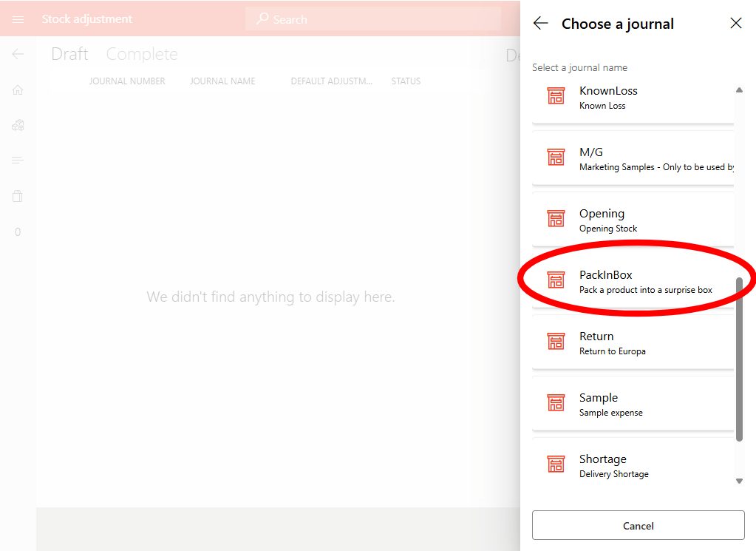Click the back arrow in left sidebar
Viewport: 756px width, 551px height.
(x=18, y=54)
